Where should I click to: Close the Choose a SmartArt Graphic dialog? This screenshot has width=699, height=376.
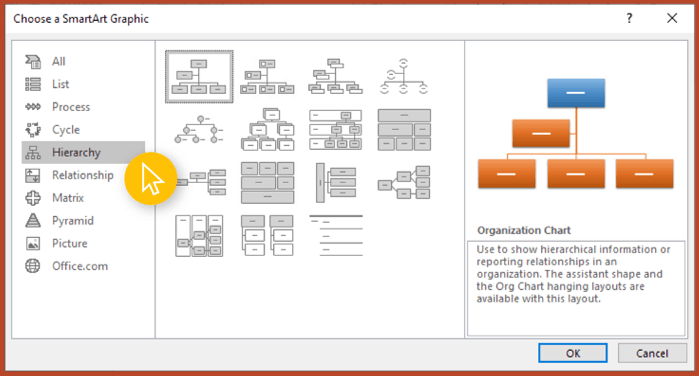pyautogui.click(x=672, y=18)
